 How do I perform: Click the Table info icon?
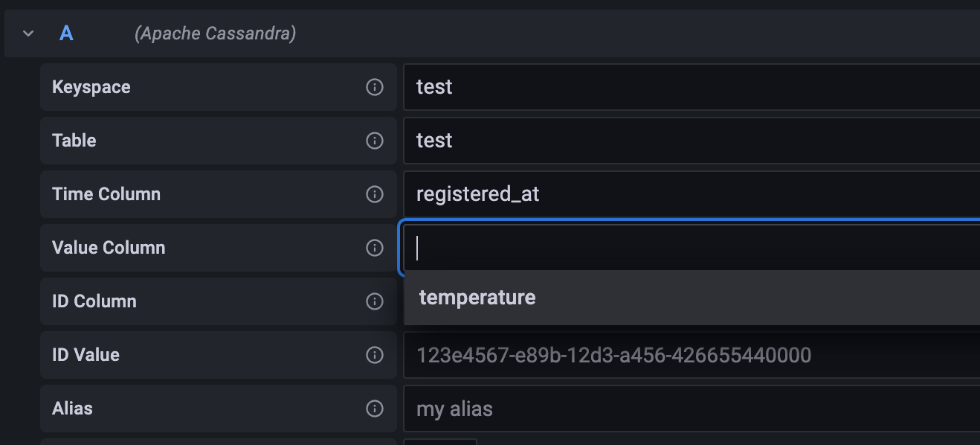point(375,141)
